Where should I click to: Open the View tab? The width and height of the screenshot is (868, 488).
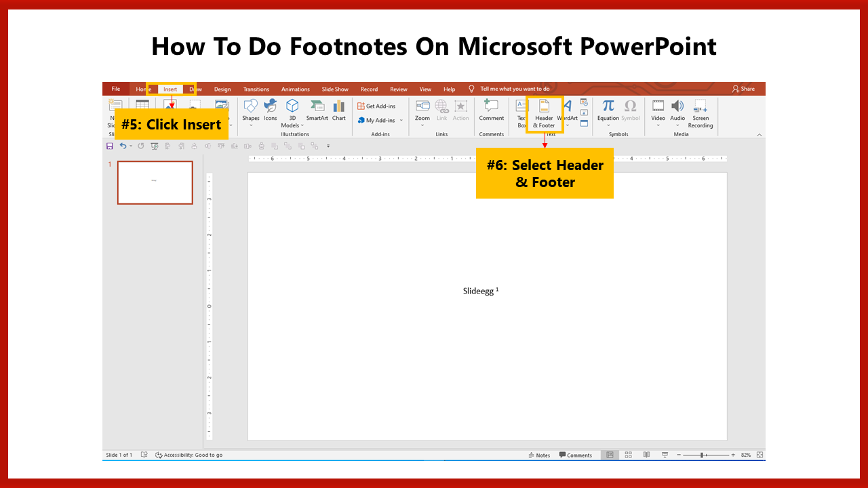pos(425,89)
